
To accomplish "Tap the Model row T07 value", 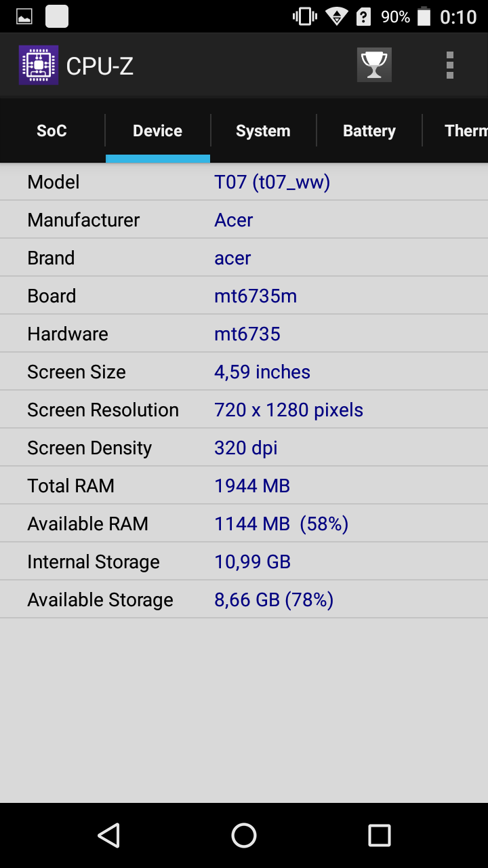I will 272,182.
